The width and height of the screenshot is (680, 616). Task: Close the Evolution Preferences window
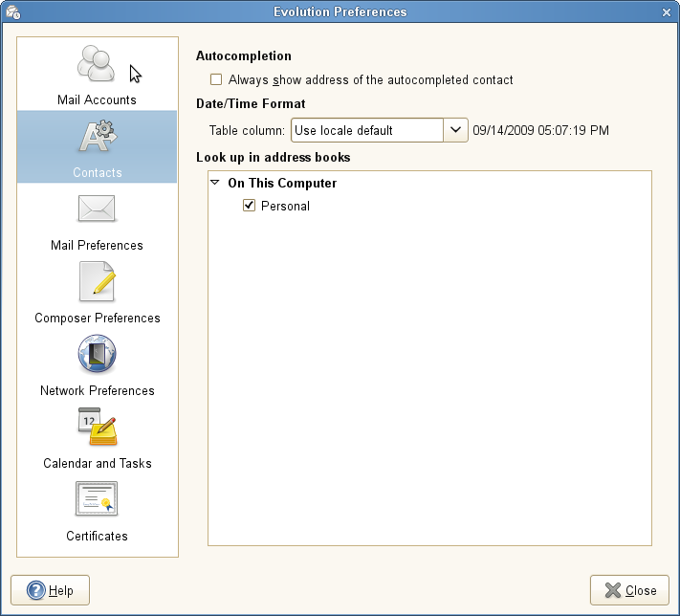[667, 12]
